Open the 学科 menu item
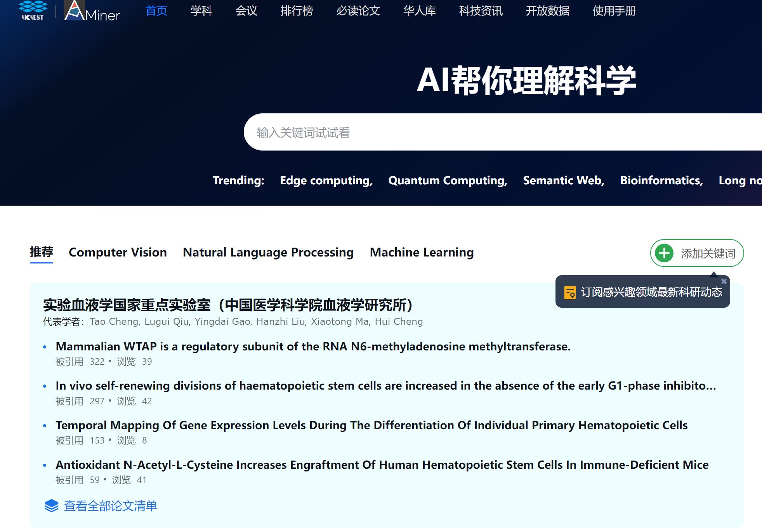The image size is (762, 532). coord(201,11)
